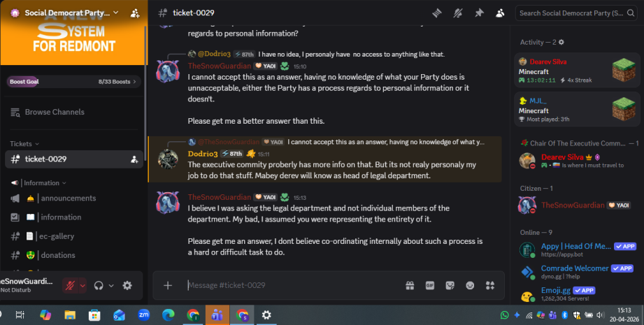Unmute the microphone
644x325 pixels.
tap(70, 285)
